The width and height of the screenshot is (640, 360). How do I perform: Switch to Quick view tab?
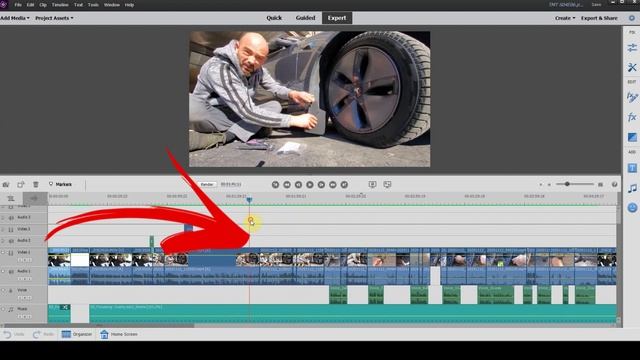pyautogui.click(x=274, y=18)
